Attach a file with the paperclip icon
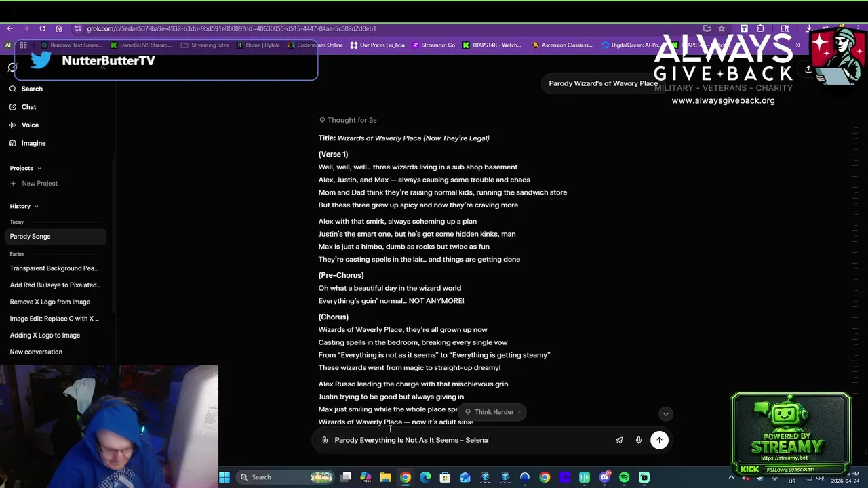 pyautogui.click(x=325, y=440)
